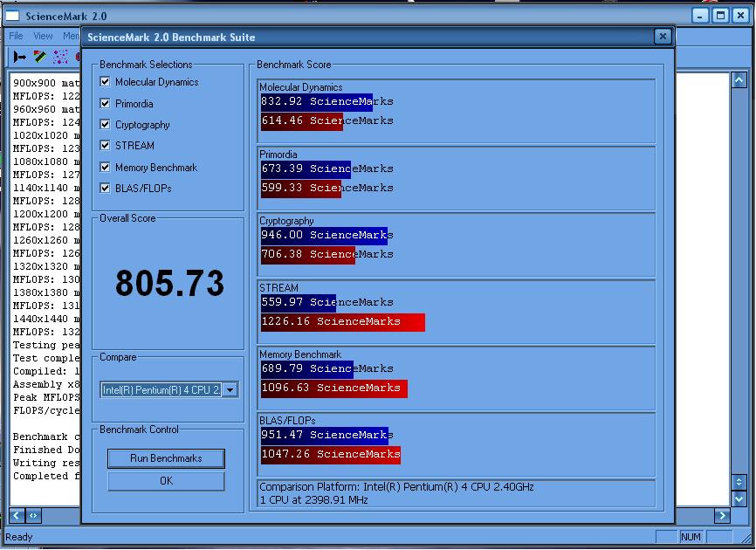Click the red 706.38 ScienceMarks bar

[x=307, y=255]
